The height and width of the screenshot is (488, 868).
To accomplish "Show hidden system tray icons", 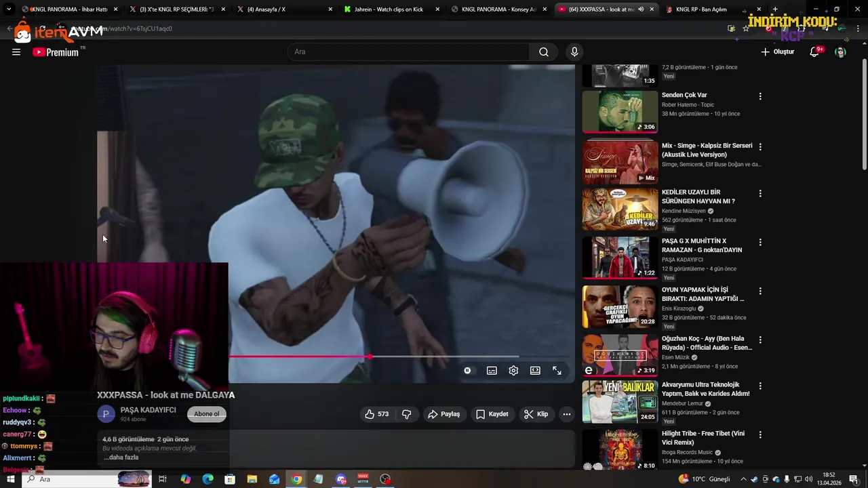I will (x=743, y=479).
